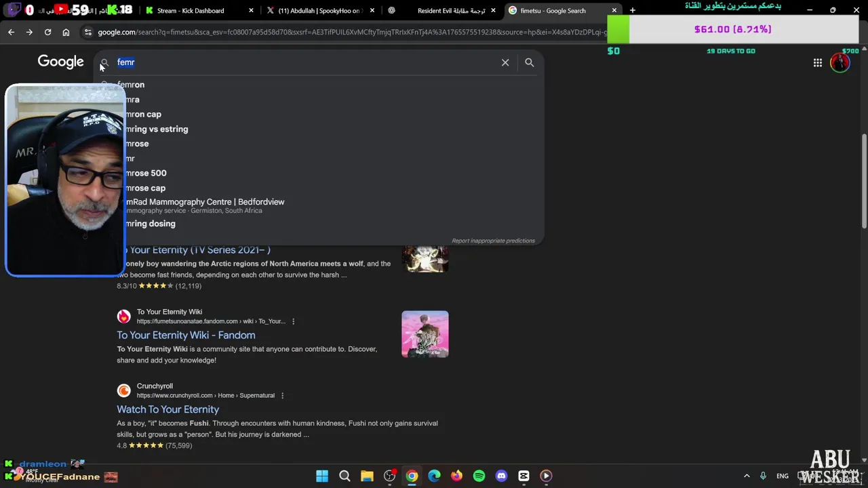The image size is (868, 488).
Task: Open Windows Start menu
Action: [322, 476]
